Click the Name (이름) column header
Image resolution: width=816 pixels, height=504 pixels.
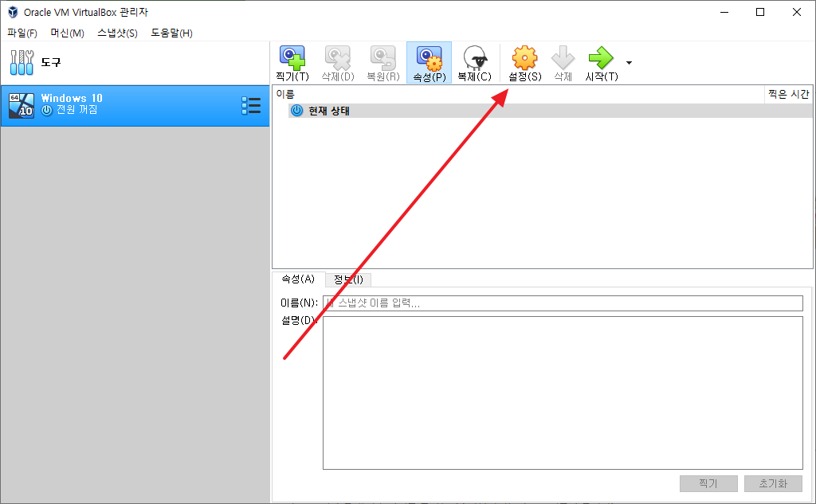pos(518,94)
